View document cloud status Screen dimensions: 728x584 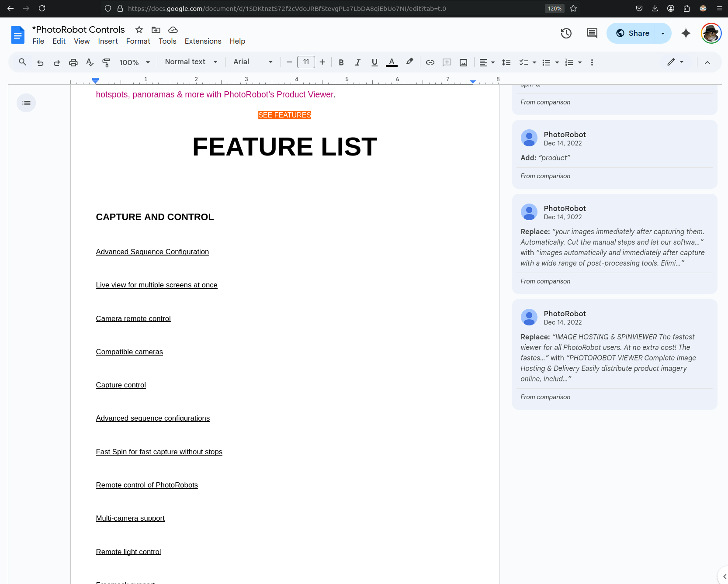click(x=173, y=30)
